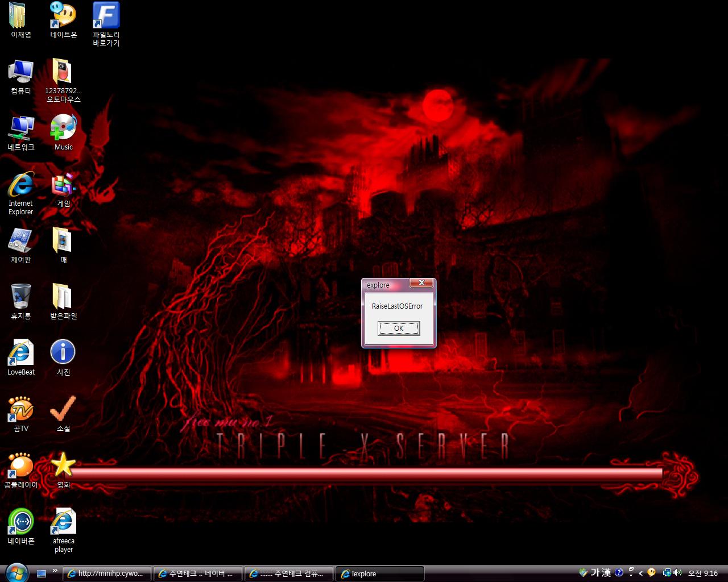This screenshot has width=728, height=582.
Task: Open the 파일노리 바로가기 shortcut
Action: click(x=106, y=24)
